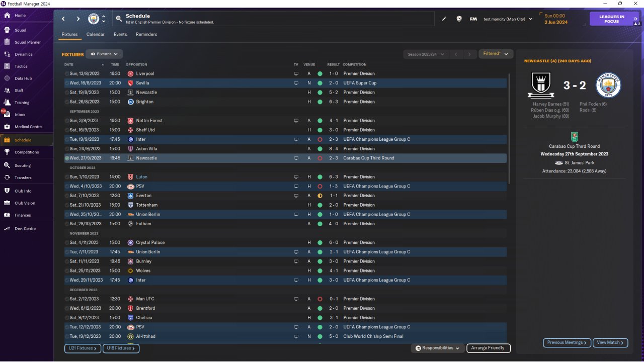This screenshot has height=362, width=644.
Task: Toggle reminder circle for Nottm Forest fixture
Action: (67, 121)
